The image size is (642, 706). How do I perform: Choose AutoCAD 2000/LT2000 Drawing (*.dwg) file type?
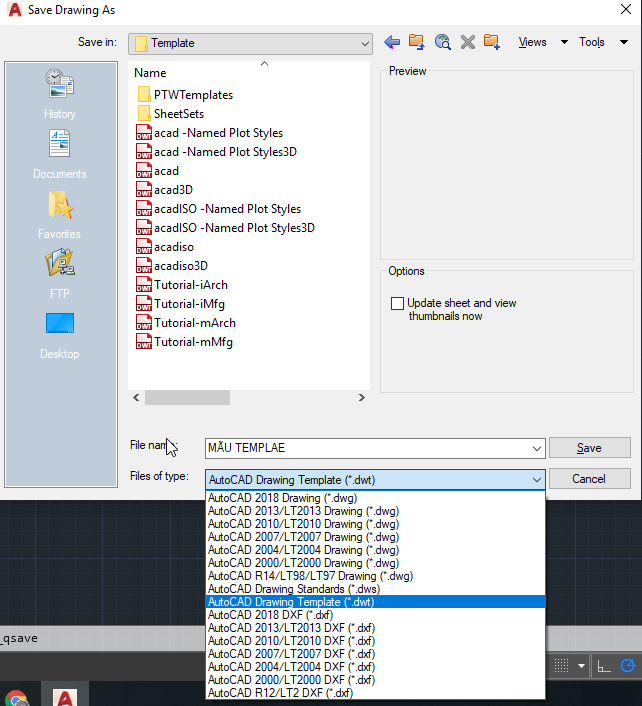tap(375, 563)
